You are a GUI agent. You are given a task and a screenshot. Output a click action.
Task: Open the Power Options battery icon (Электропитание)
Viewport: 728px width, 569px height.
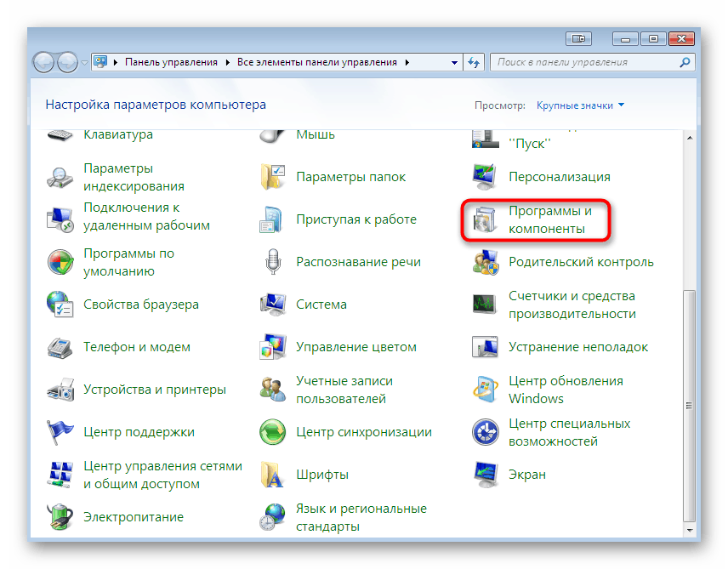click(x=60, y=516)
